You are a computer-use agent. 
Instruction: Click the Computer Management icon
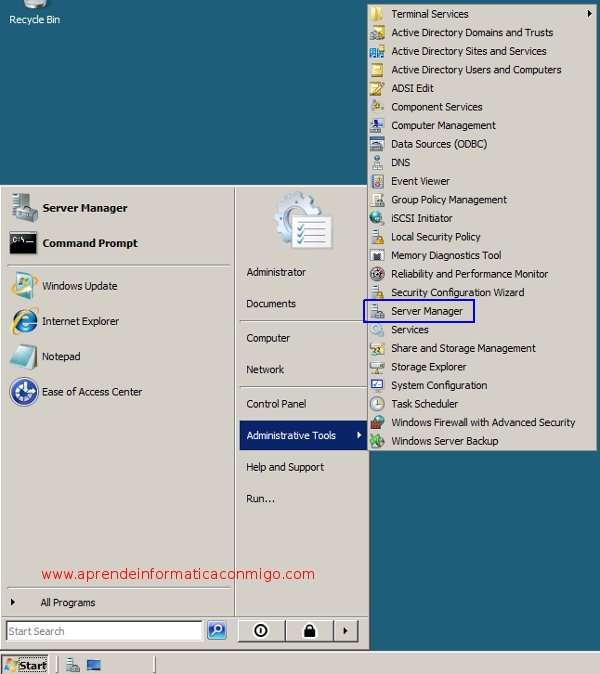pos(377,125)
